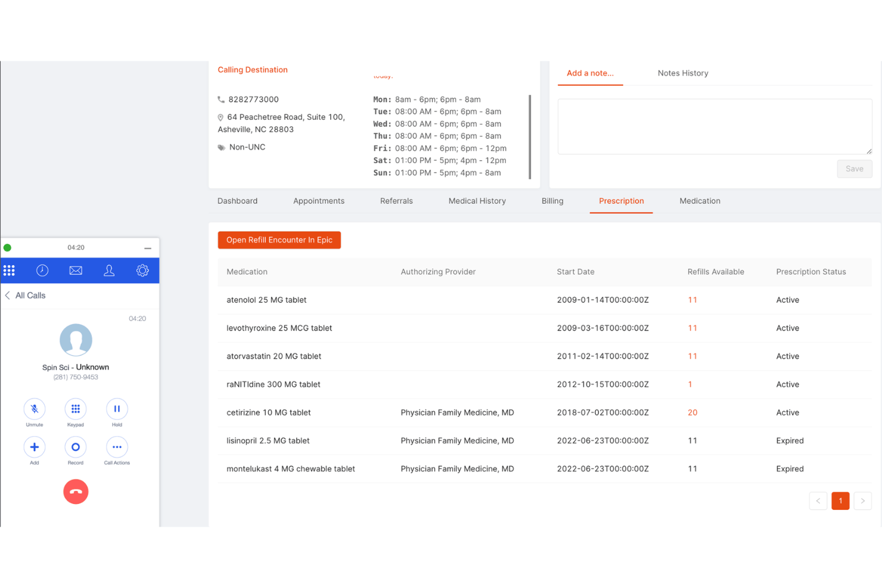Screen dimensions: 882x588
Task: Click the phone icon beside 8282773000
Action: pos(221,99)
